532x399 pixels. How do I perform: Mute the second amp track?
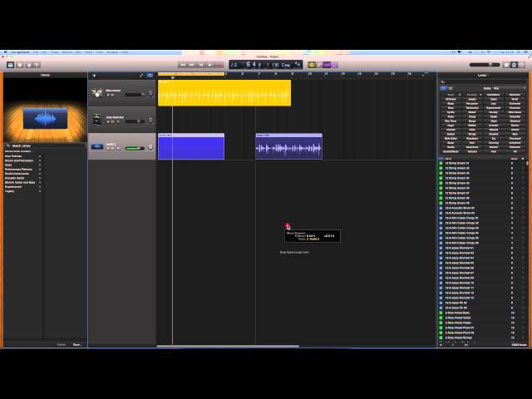tap(108, 122)
